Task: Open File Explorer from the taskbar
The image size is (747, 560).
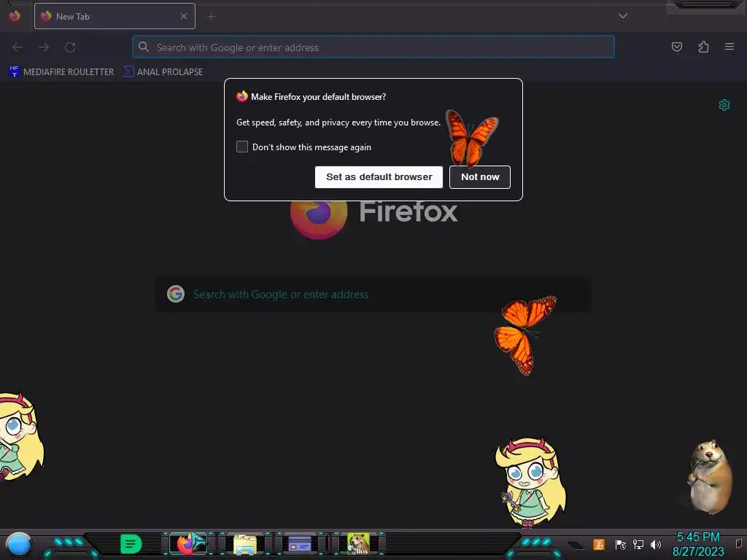Action: pyautogui.click(x=245, y=545)
